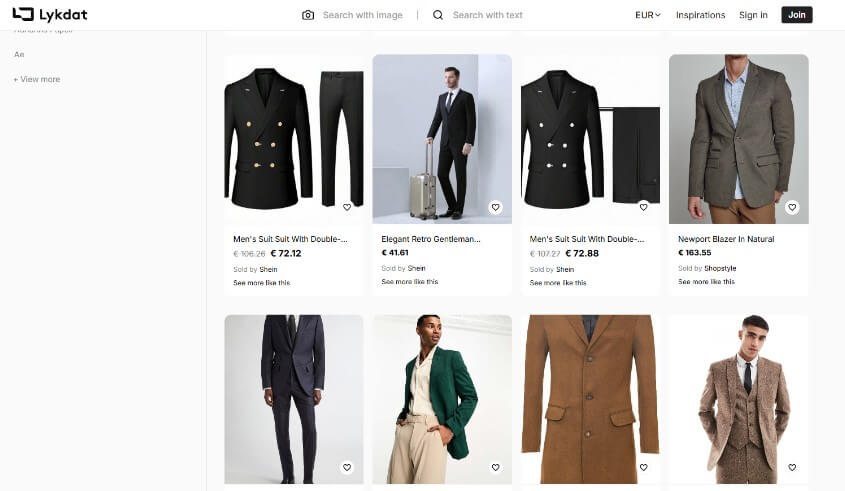
Task: Click the Sign in link
Action: [x=753, y=15]
